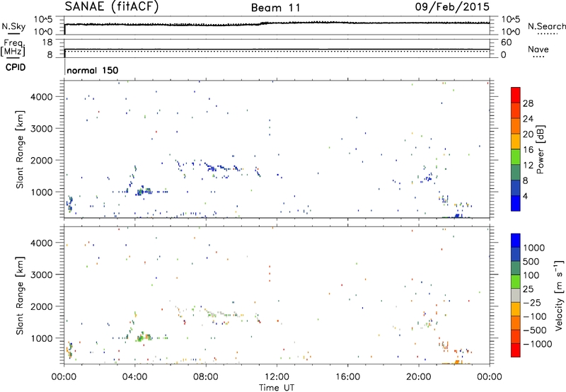Click the '60' Nave axis tick label

[506, 42]
